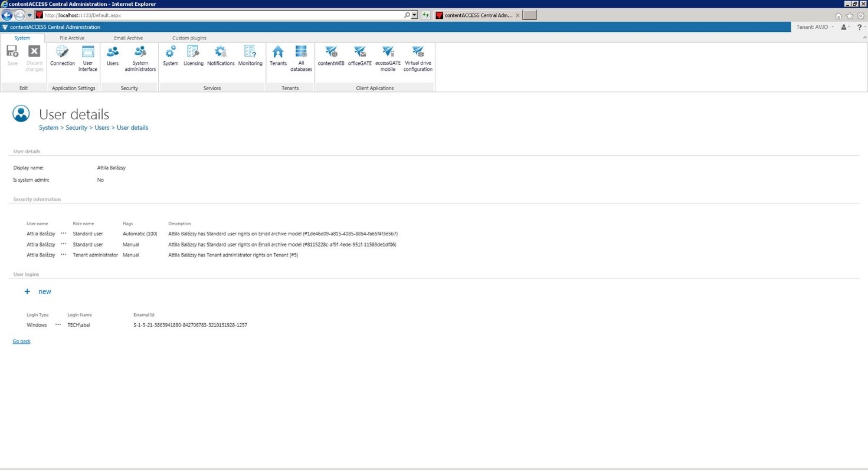The image size is (868, 470).
Task: Open the Connection settings icon
Action: click(x=62, y=56)
